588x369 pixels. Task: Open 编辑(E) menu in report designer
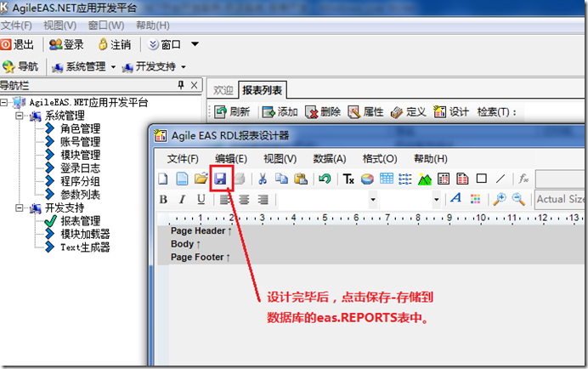(x=231, y=159)
